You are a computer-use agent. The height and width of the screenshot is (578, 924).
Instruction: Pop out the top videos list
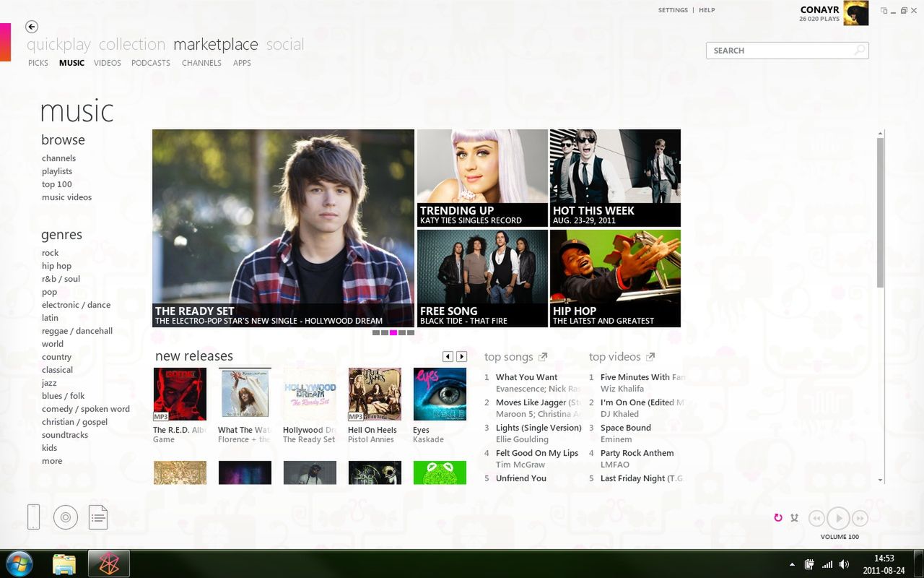coord(650,357)
